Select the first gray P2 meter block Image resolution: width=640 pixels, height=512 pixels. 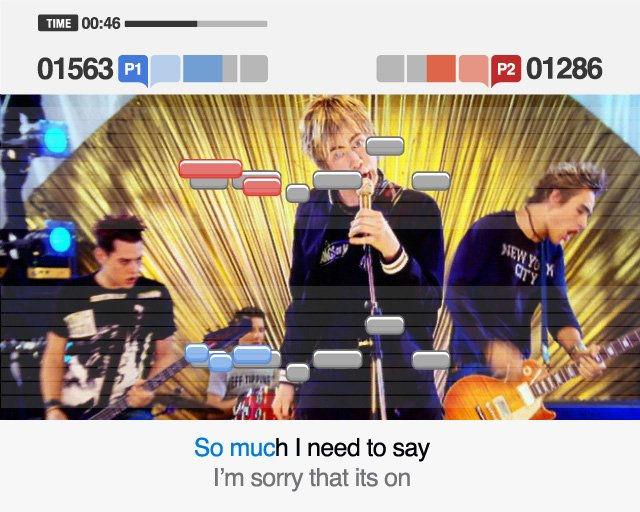coord(391,69)
